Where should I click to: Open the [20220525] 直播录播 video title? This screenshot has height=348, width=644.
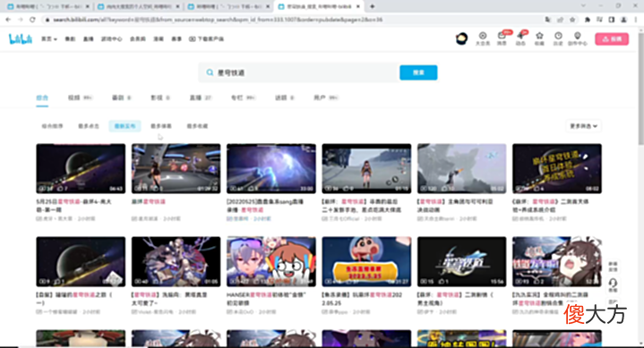(265, 206)
